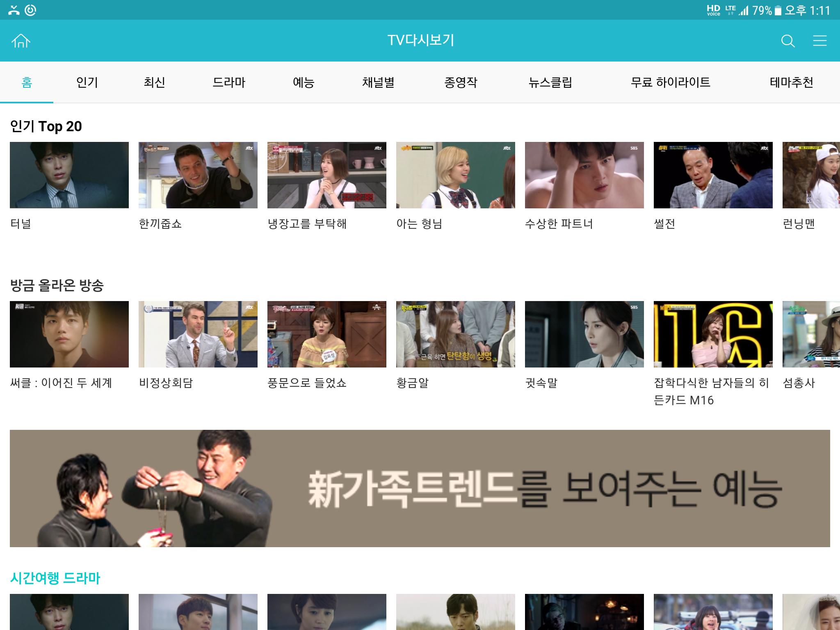Open the 드라마 tab
Image resolution: width=840 pixels, height=630 pixels.
[229, 82]
